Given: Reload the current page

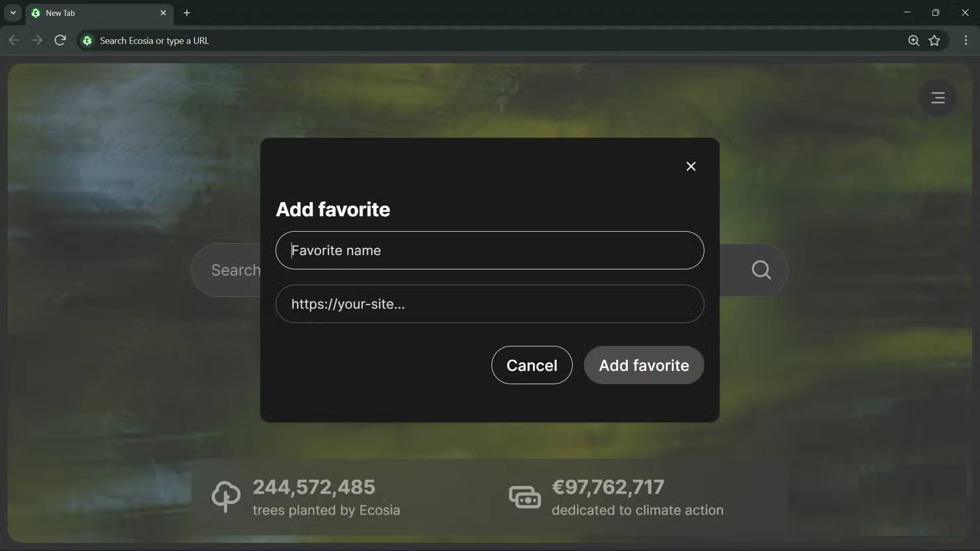Looking at the screenshot, I should tap(60, 40).
